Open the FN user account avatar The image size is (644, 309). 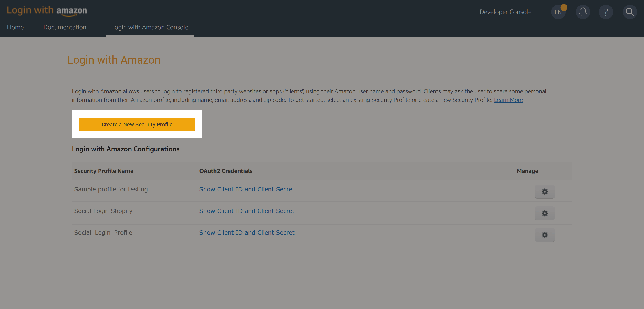click(558, 12)
